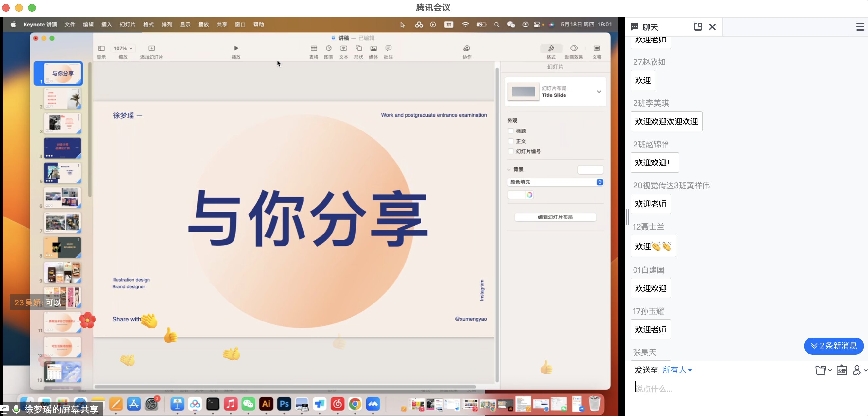The width and height of the screenshot is (868, 416).
Task: Open Photoshop from the Dock
Action: click(x=284, y=404)
